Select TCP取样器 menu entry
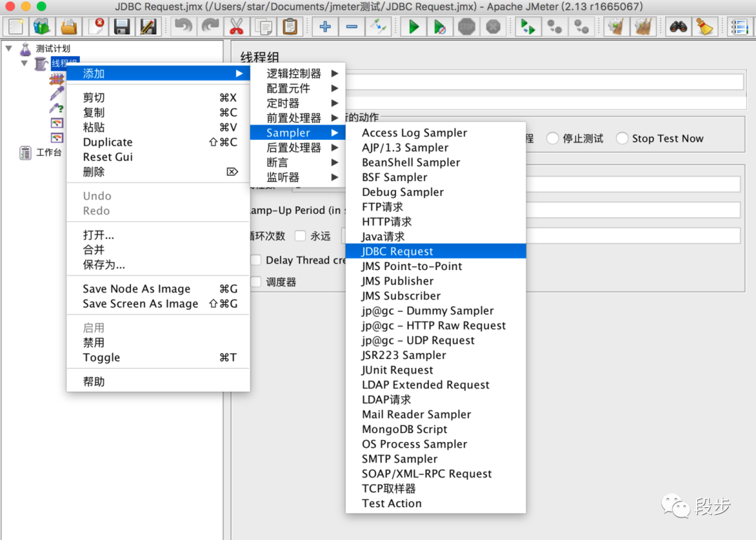This screenshot has width=756, height=540. coord(436,488)
